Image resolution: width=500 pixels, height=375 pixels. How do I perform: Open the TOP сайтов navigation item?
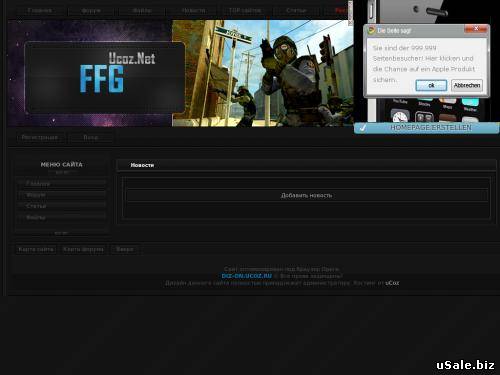(x=245, y=10)
